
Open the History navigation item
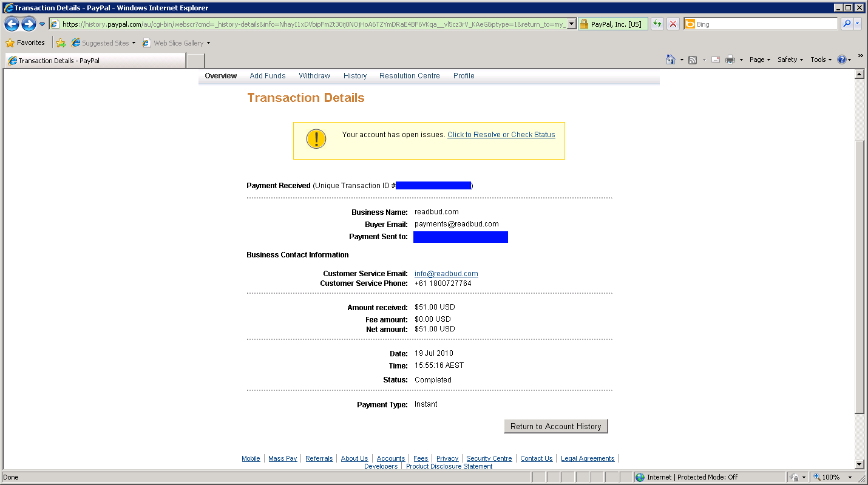pyautogui.click(x=355, y=76)
